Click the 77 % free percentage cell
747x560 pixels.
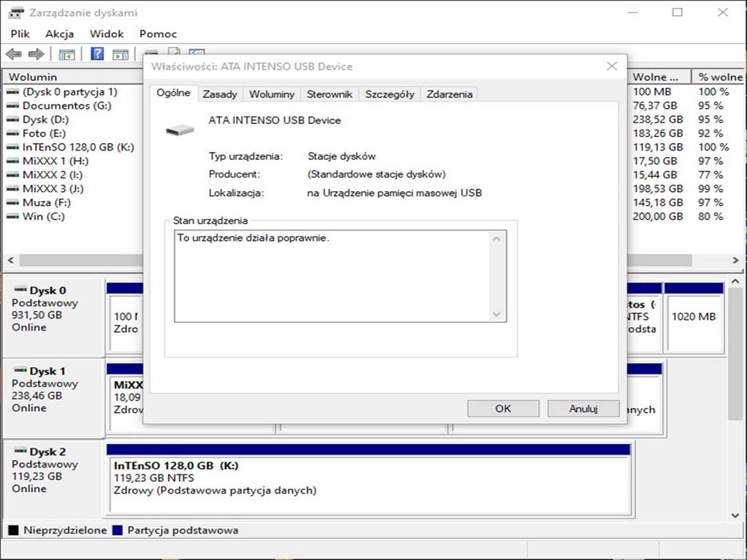(x=710, y=174)
